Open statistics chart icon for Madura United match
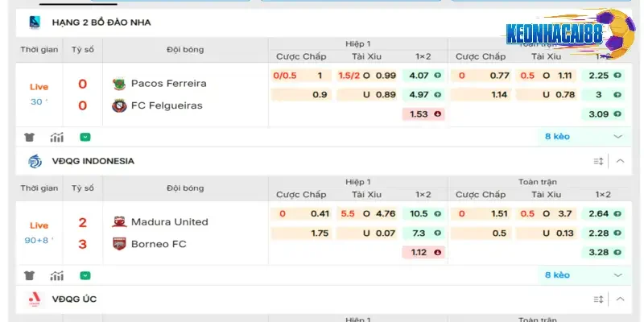Screen dimensions: 644x322 pos(56,275)
